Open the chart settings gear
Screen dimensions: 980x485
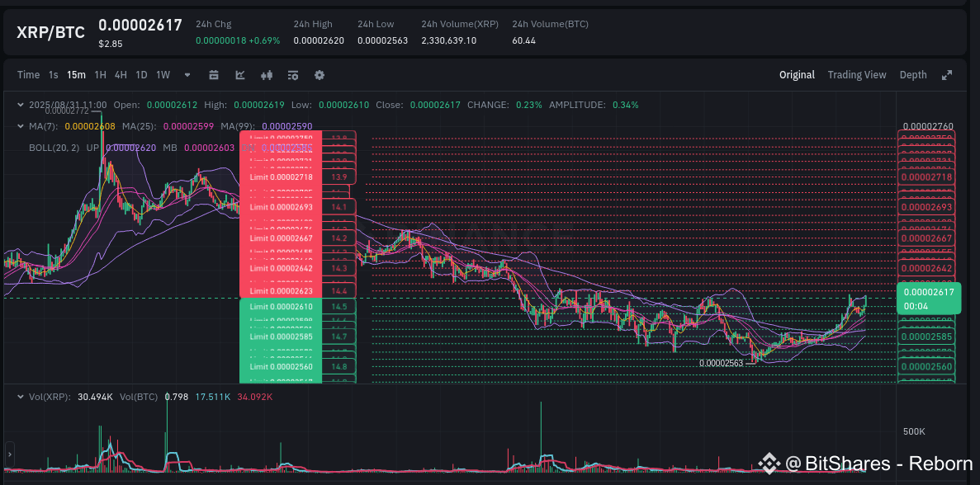point(320,75)
